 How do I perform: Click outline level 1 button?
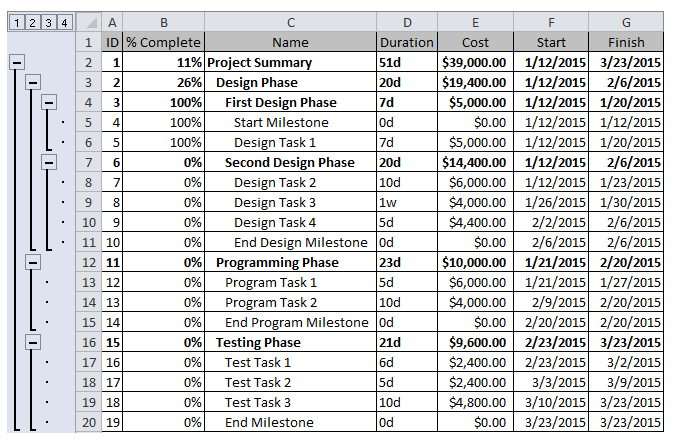pos(16,22)
